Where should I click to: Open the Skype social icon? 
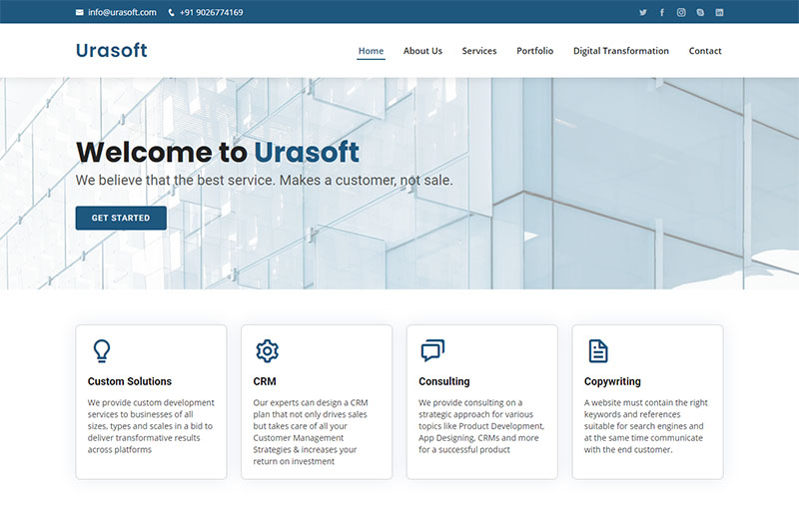coord(701,12)
